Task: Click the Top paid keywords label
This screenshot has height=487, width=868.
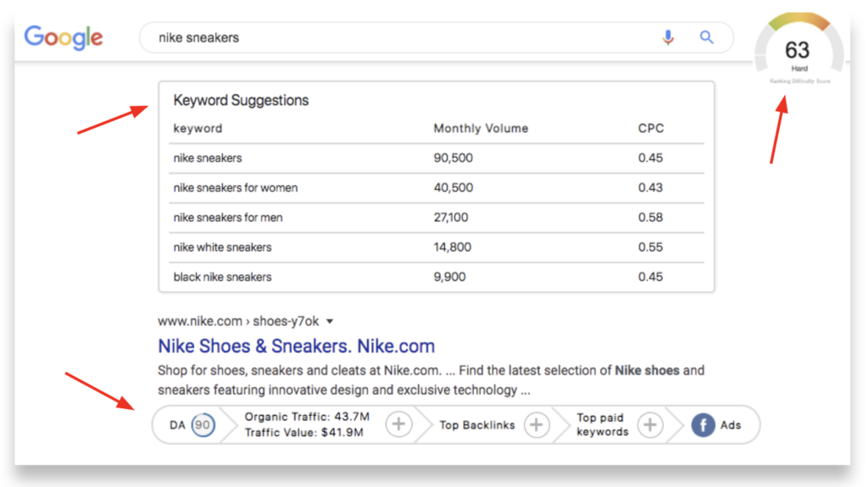Action: pos(603,424)
